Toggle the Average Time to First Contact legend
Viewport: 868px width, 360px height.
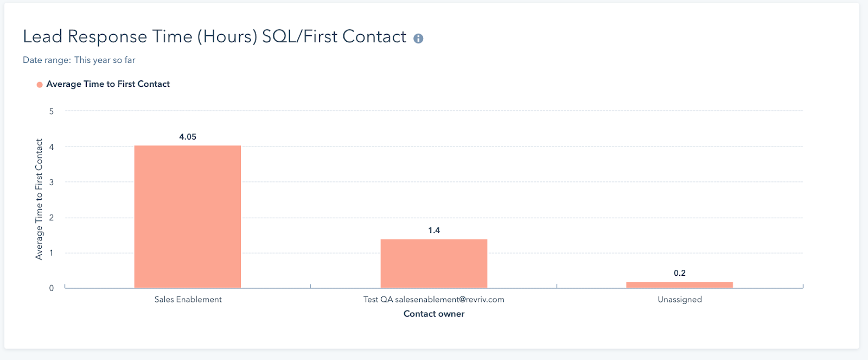[108, 84]
